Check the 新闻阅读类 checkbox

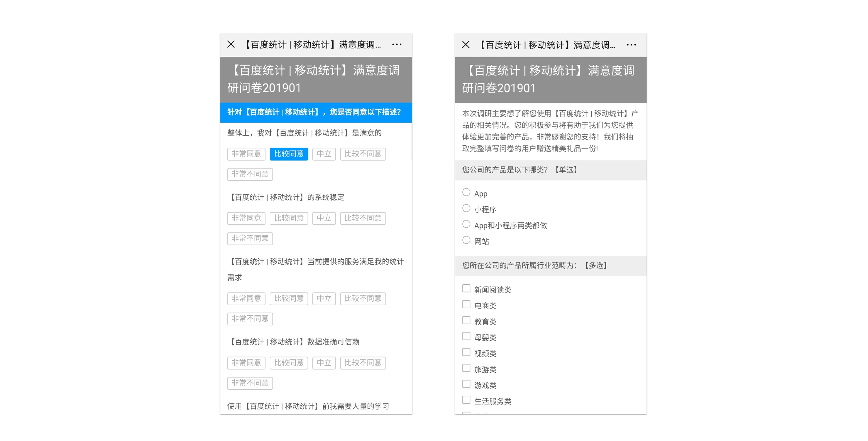466,289
